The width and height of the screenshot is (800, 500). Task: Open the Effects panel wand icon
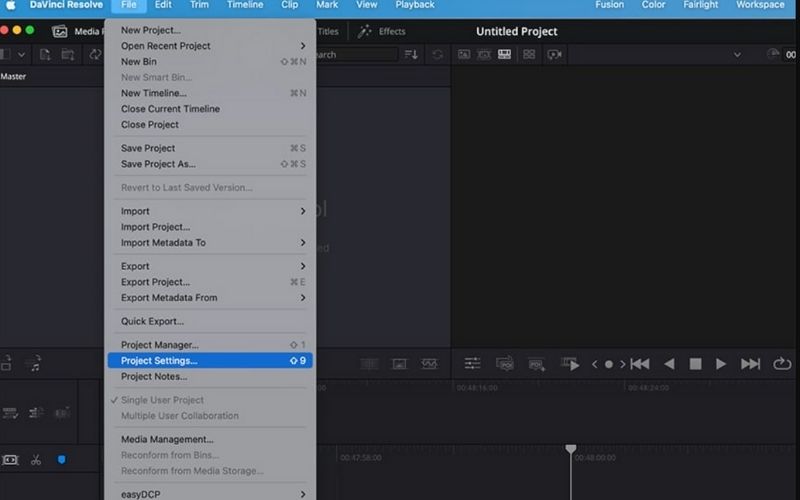(365, 31)
